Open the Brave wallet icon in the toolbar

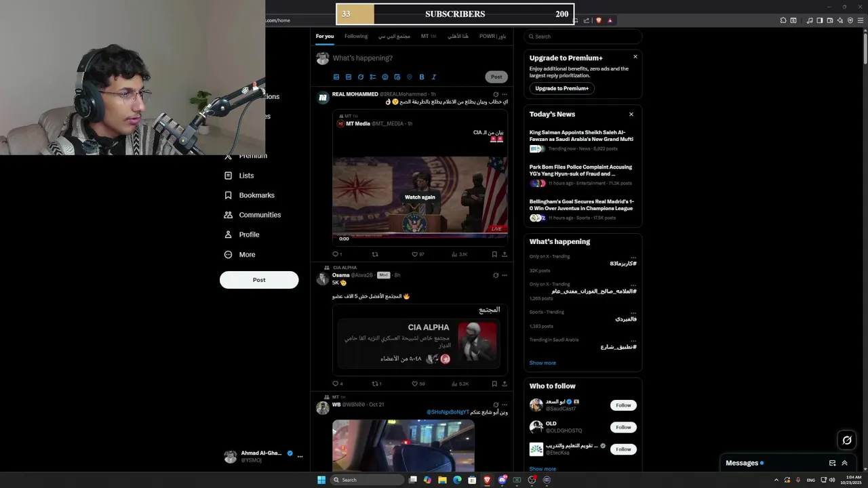830,20
